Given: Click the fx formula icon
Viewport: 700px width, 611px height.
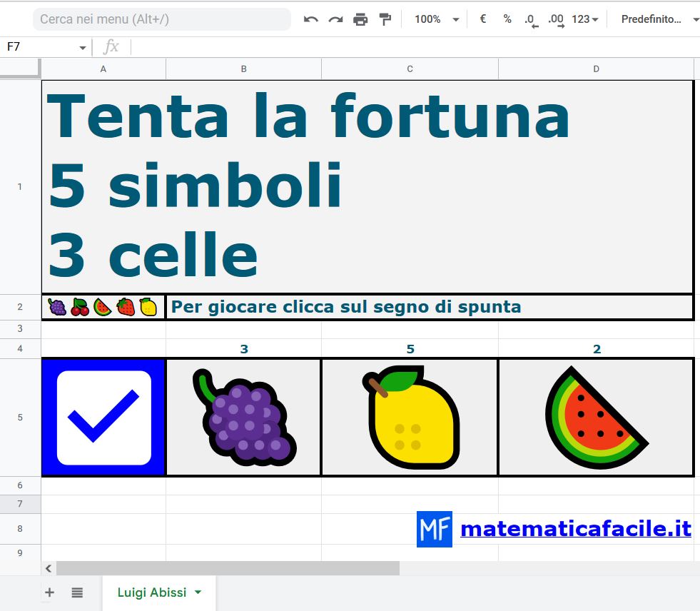Looking at the screenshot, I should point(111,47).
